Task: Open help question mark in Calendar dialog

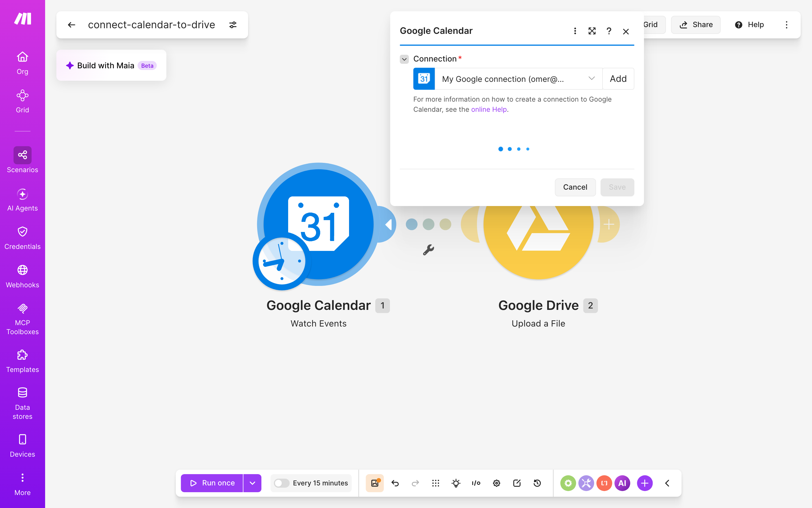Action: click(x=609, y=31)
